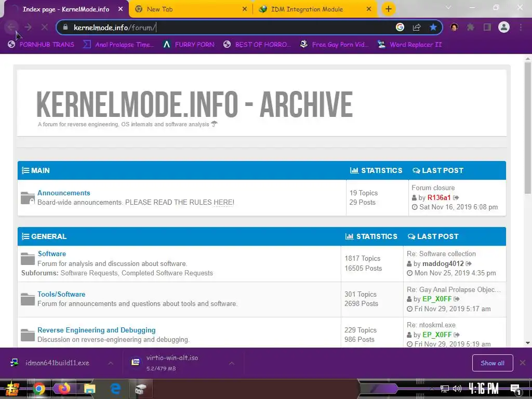The height and width of the screenshot is (399, 532).
Task: Expand options for idman641build11.exe download
Action: click(x=111, y=363)
